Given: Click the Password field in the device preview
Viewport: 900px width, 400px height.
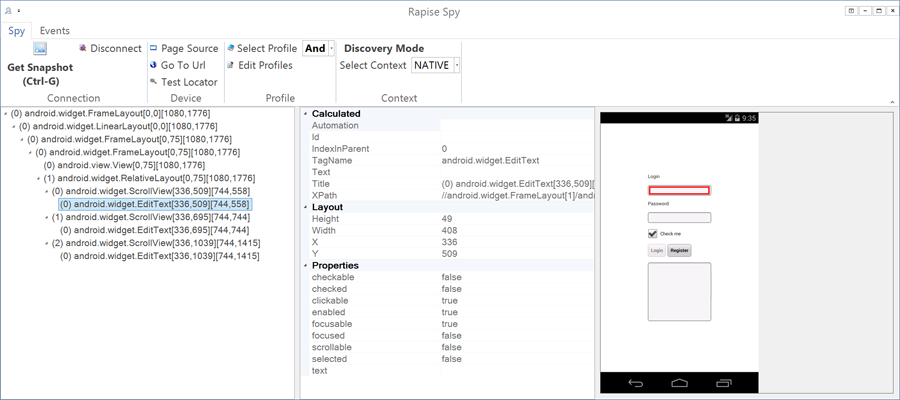Looking at the screenshot, I should (679, 218).
